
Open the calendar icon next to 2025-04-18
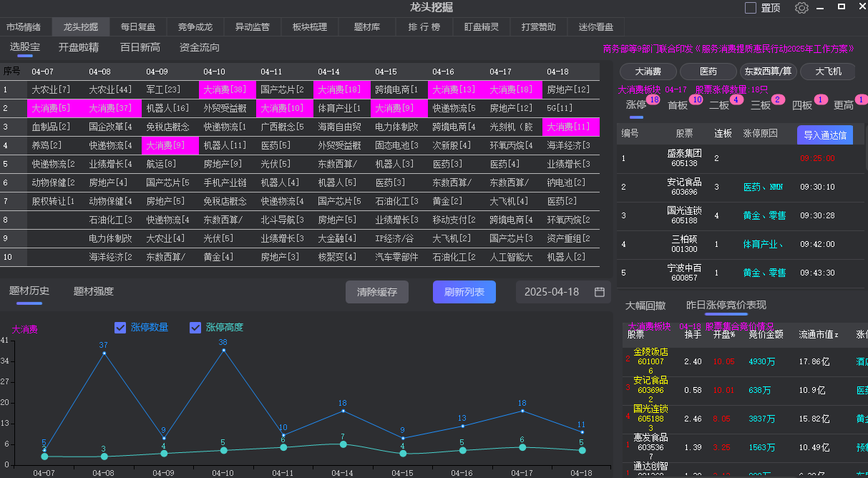[598, 292]
